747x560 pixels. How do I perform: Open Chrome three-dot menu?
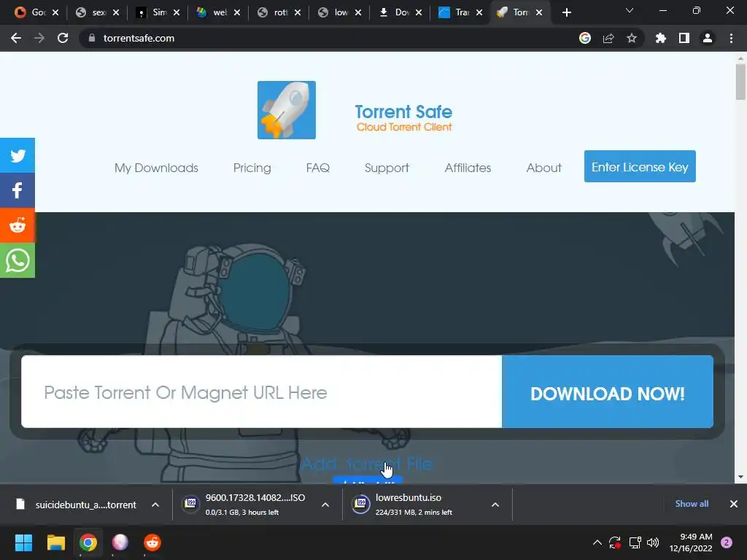pyautogui.click(x=731, y=38)
